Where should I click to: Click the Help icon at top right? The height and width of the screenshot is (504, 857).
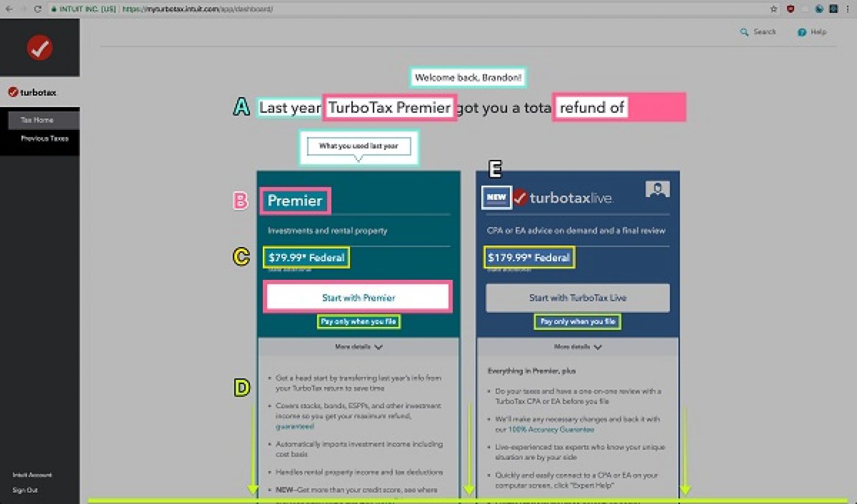click(802, 32)
